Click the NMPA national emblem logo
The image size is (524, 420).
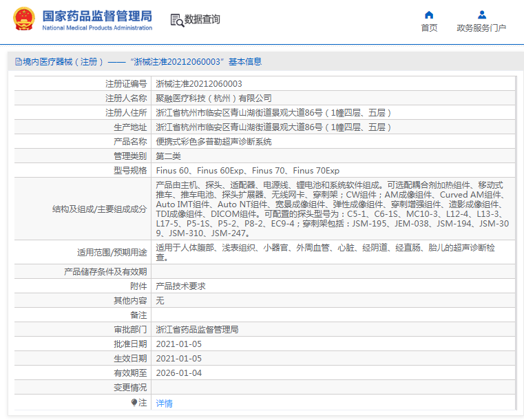pos(23,19)
